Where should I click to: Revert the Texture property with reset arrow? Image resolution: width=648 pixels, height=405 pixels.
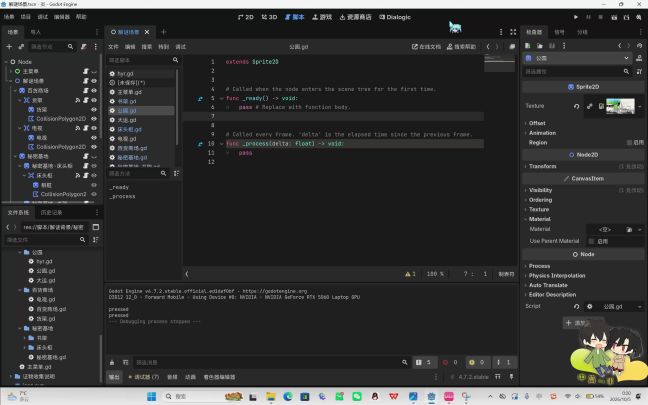[577, 106]
